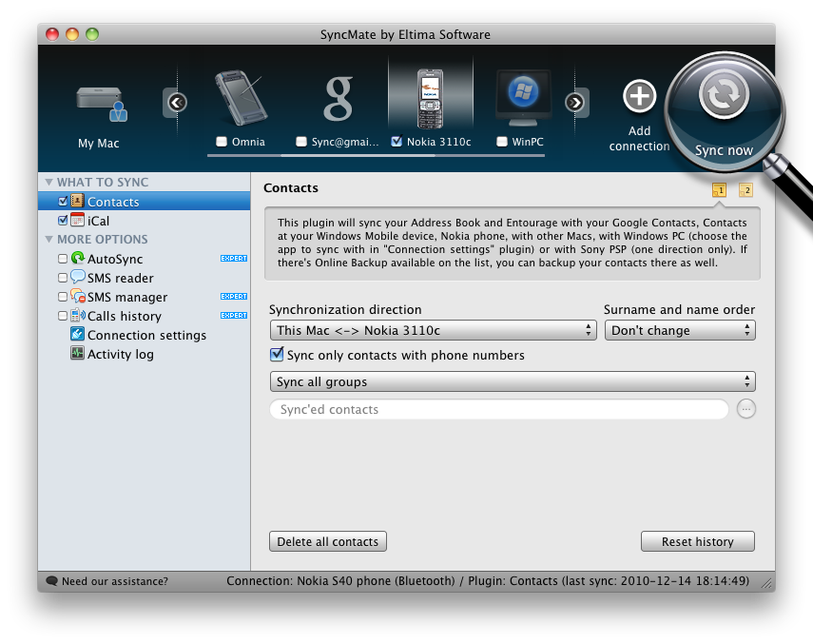The height and width of the screenshot is (644, 813).
Task: Click the Delete all contacts button
Action: click(328, 541)
